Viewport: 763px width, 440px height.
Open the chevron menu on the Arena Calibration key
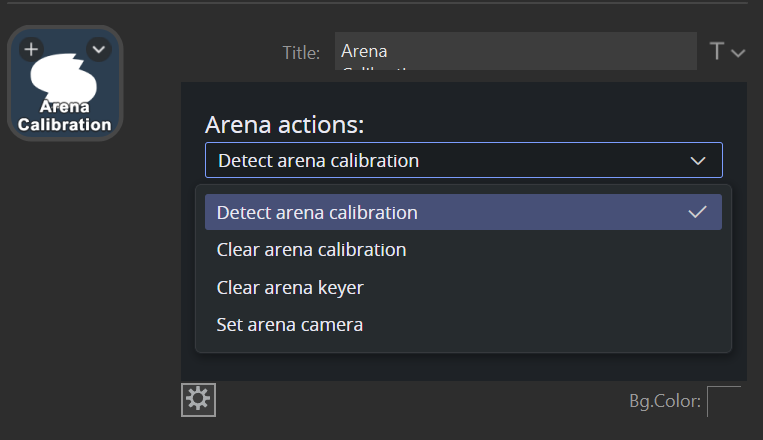coord(98,48)
